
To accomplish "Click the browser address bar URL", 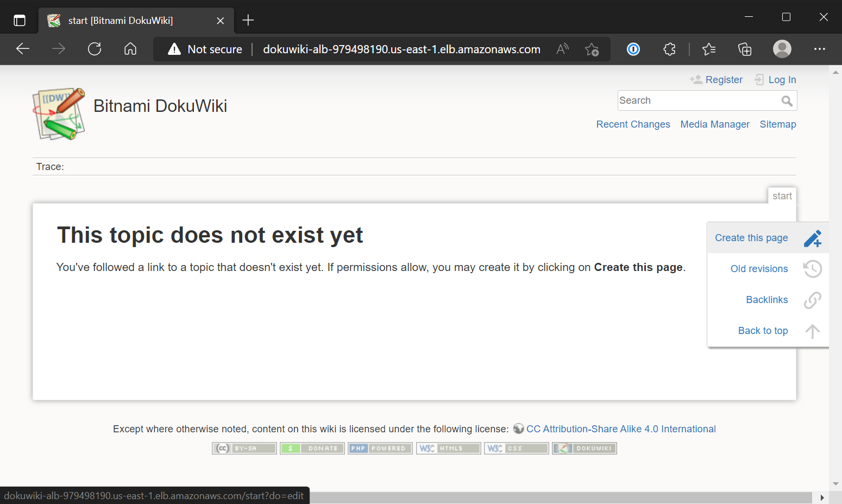I will pyautogui.click(x=401, y=49).
